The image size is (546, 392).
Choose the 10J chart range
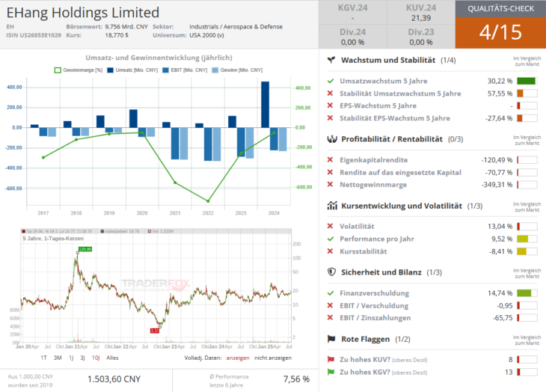(x=96, y=358)
